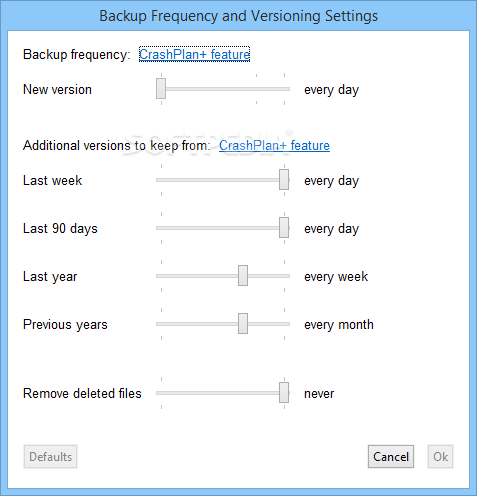Click the 'every week' value label
This screenshot has width=477, height=496.
(x=336, y=277)
